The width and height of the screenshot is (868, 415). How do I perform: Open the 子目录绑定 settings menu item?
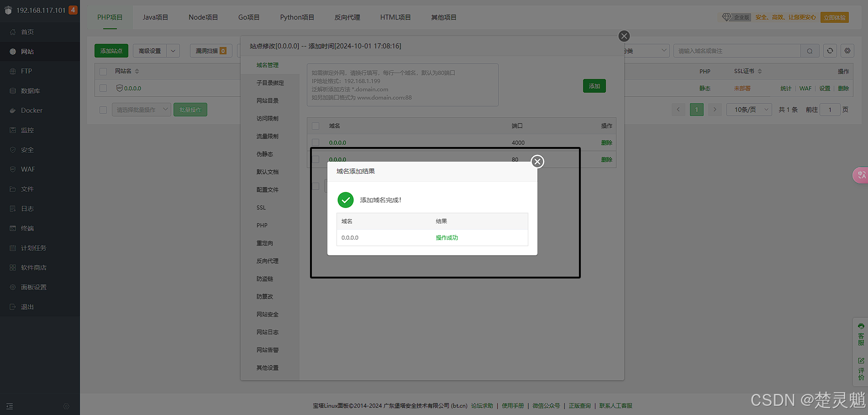coord(270,83)
